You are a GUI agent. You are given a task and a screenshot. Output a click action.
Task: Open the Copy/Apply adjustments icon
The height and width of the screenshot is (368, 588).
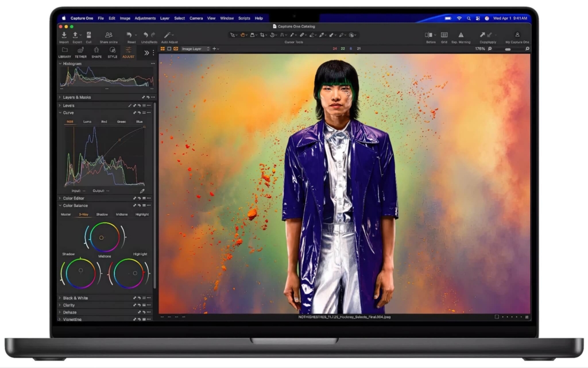486,35
